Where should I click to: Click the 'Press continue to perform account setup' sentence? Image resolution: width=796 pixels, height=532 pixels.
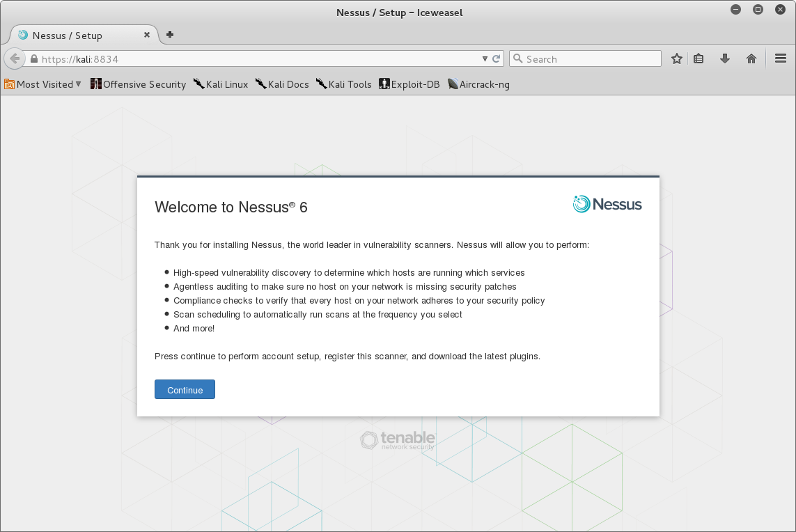348,357
